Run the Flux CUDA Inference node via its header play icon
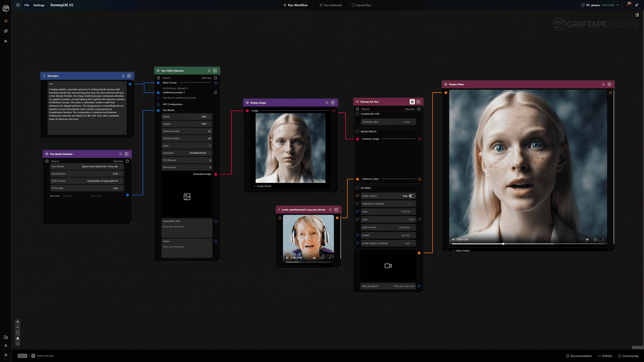The width and height of the screenshot is (644, 362). click(215, 71)
